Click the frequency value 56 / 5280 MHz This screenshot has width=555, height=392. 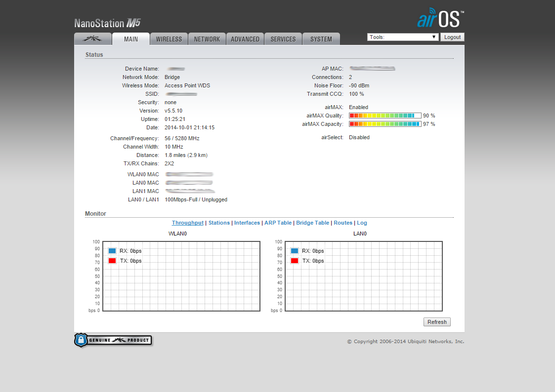click(x=182, y=138)
